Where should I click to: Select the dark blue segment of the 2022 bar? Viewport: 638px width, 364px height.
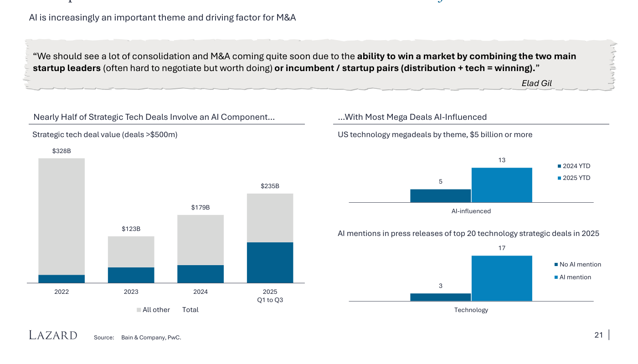click(x=62, y=279)
